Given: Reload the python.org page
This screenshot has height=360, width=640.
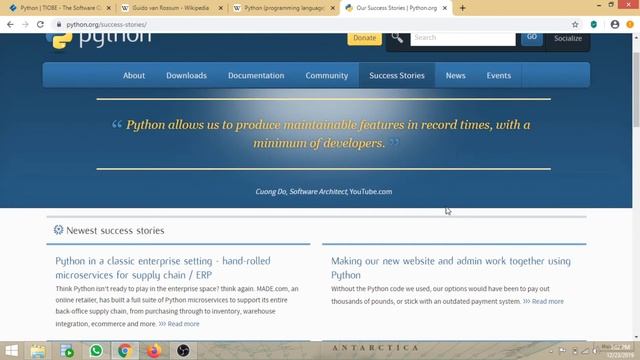Looking at the screenshot, I should click(x=40, y=24).
